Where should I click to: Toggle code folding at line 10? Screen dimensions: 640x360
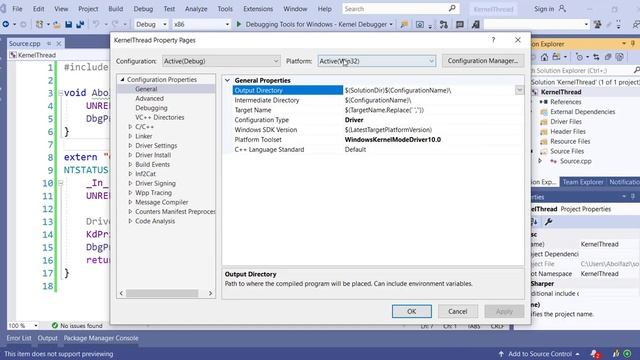[x=60, y=183]
